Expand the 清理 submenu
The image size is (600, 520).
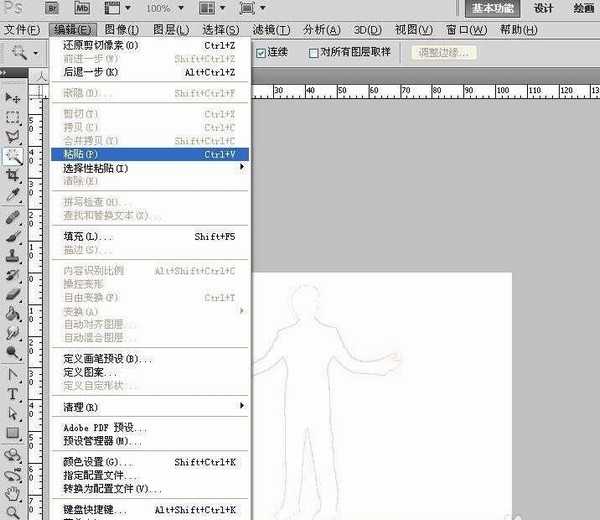coord(150,407)
